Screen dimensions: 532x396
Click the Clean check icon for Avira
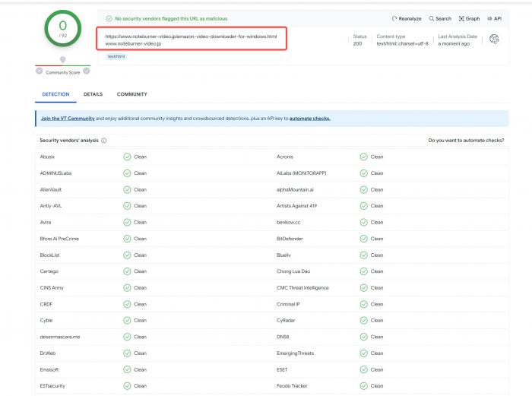(127, 222)
